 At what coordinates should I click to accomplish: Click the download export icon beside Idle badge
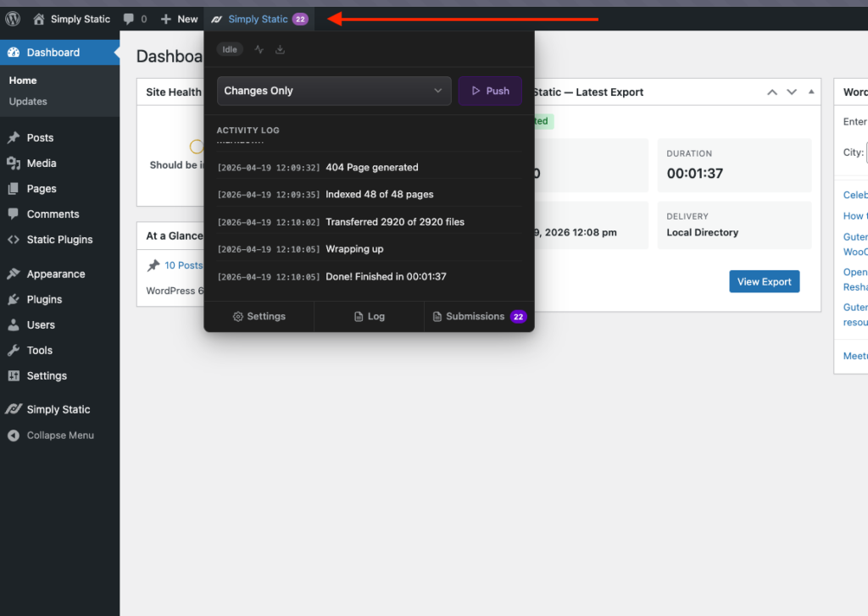click(x=280, y=49)
